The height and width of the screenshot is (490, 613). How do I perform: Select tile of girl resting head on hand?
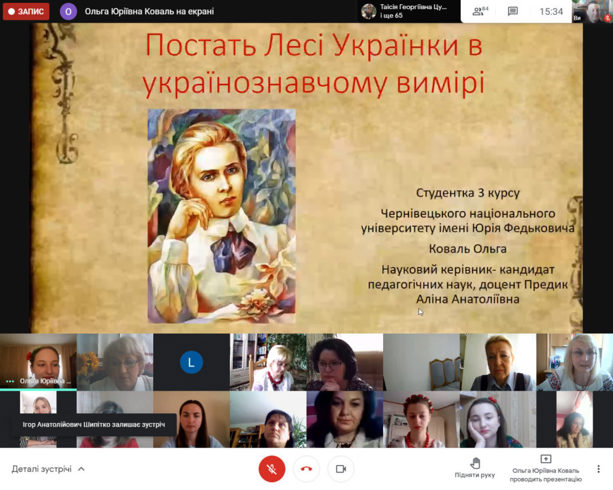[x=498, y=419]
